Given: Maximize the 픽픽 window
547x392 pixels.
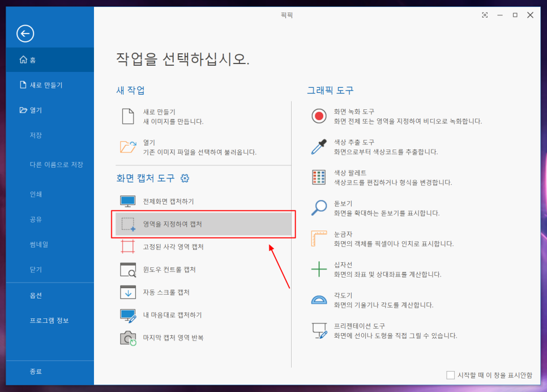Looking at the screenshot, I should [x=515, y=15].
